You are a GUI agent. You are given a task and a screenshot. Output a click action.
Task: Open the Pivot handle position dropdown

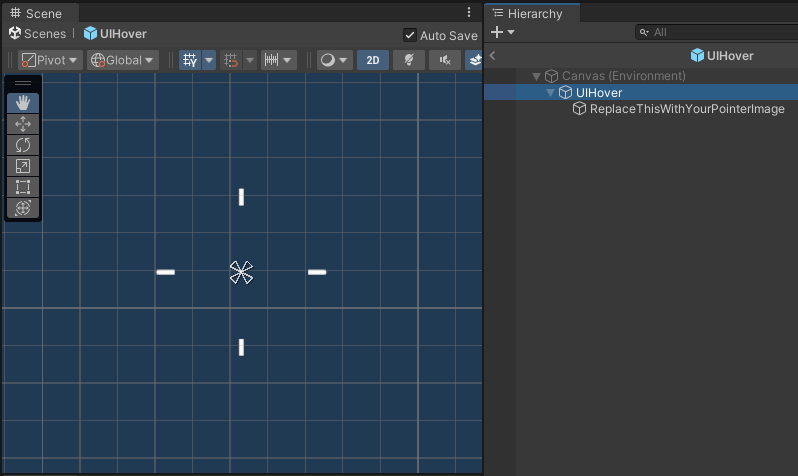(x=50, y=60)
